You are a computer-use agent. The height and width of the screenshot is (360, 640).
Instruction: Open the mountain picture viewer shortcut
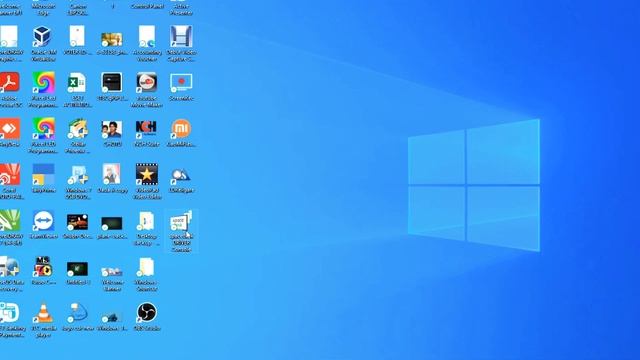pyautogui.click(x=181, y=176)
